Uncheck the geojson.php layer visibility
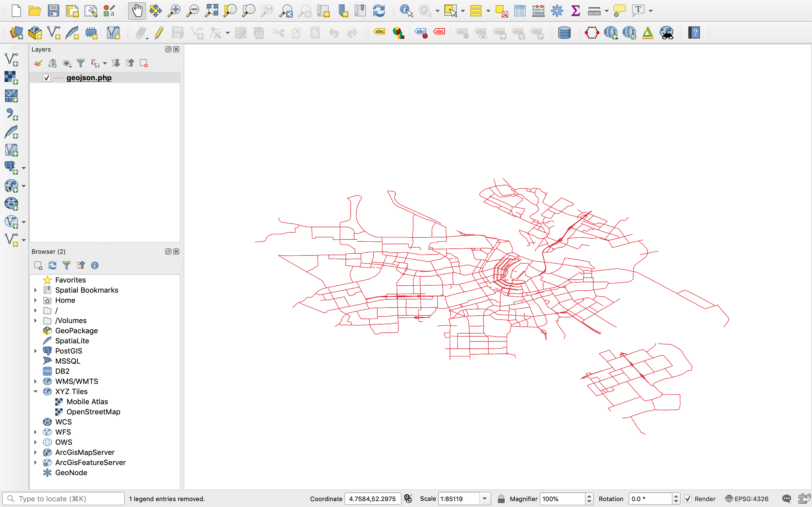The width and height of the screenshot is (812, 507). tap(47, 77)
